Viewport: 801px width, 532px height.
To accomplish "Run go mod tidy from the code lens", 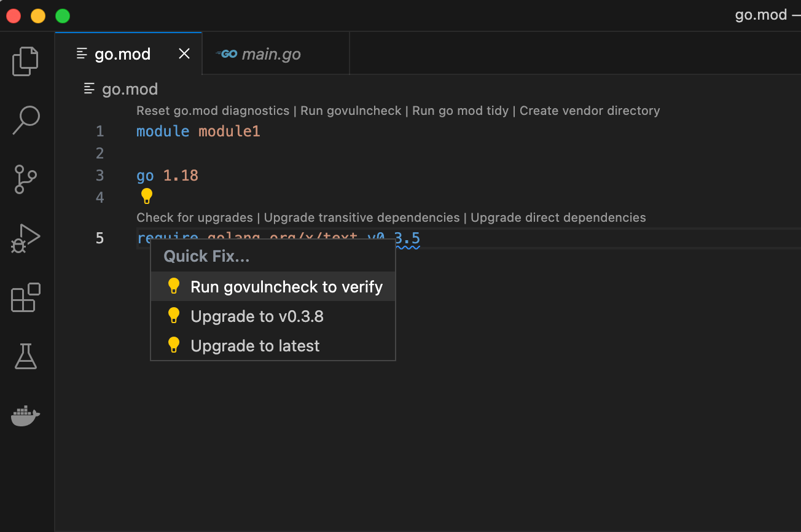I will [x=460, y=111].
